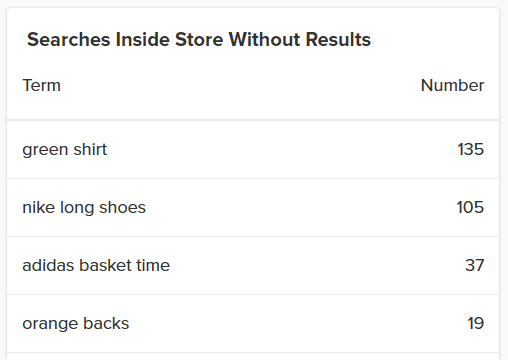Select the count 105 cell
This screenshot has width=508, height=360.
tap(470, 207)
